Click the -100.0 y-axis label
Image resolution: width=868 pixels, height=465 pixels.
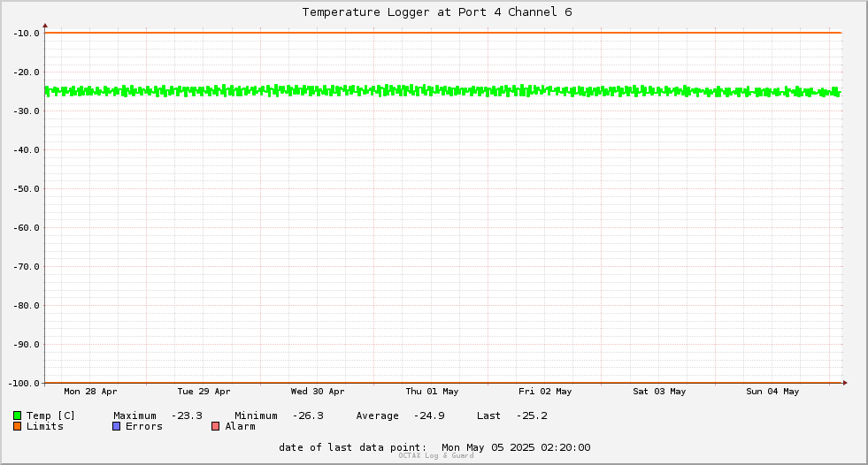(24, 383)
